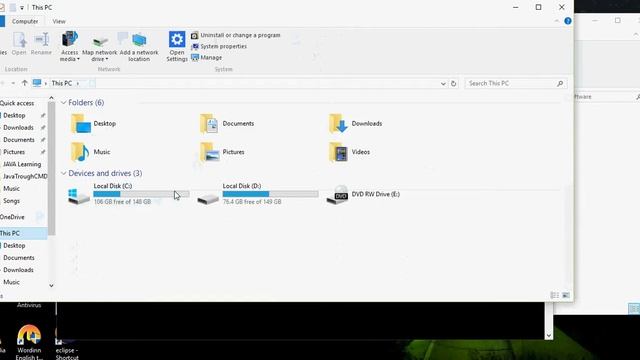Go up one level with arrow
This screenshot has height=360, width=640.
pos(24,83)
